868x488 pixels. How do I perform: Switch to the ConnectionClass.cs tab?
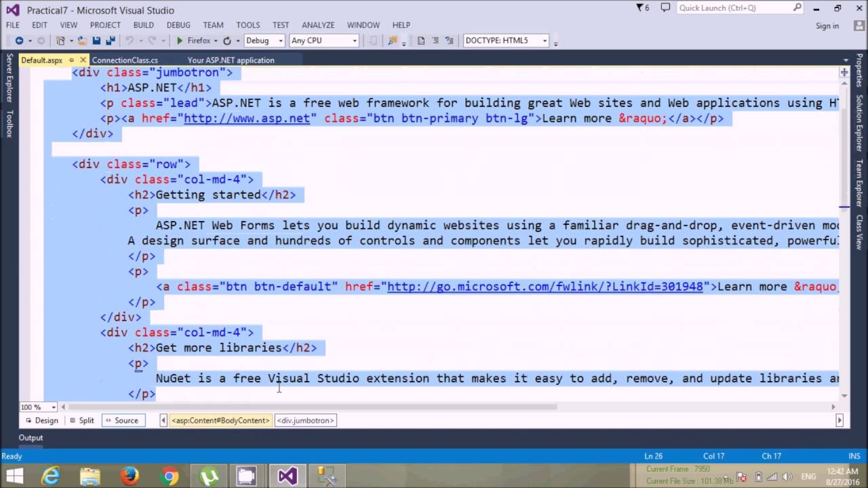tap(125, 60)
